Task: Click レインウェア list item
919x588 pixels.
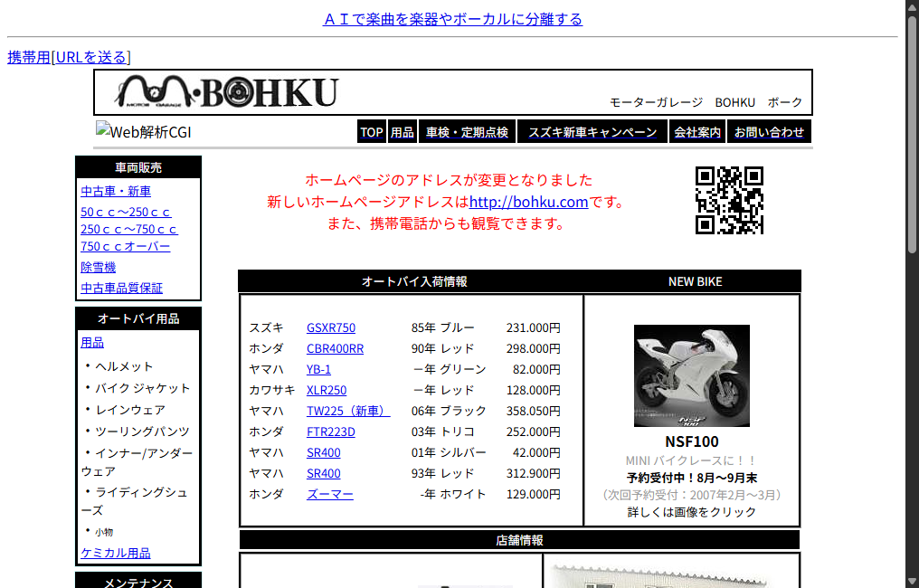Action: (130, 410)
